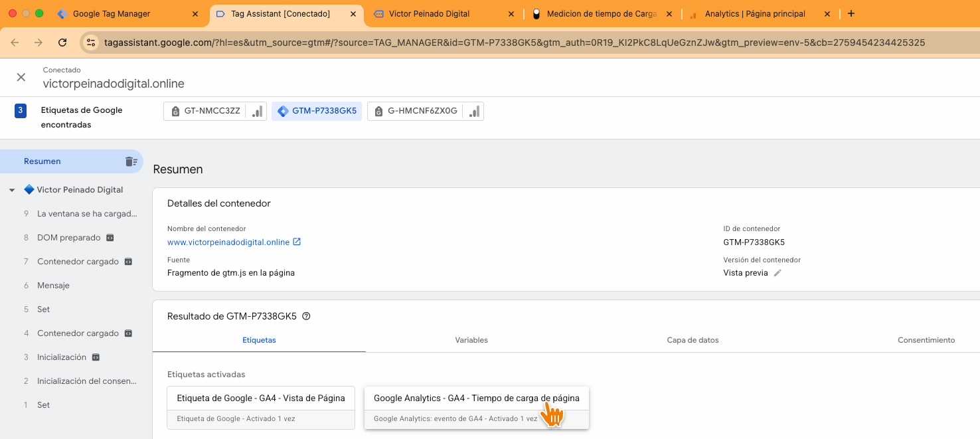Click code icon beside event 4 Contenedor cargado

129,333
